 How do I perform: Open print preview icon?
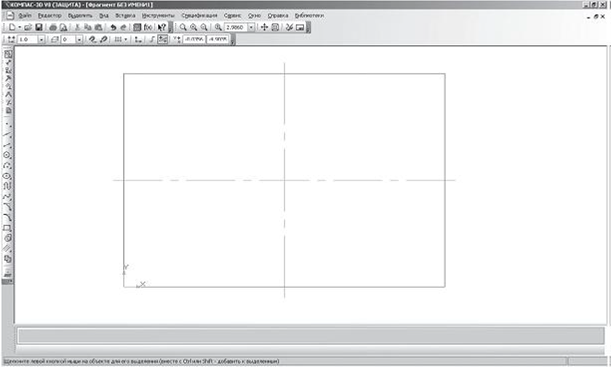tap(63, 27)
